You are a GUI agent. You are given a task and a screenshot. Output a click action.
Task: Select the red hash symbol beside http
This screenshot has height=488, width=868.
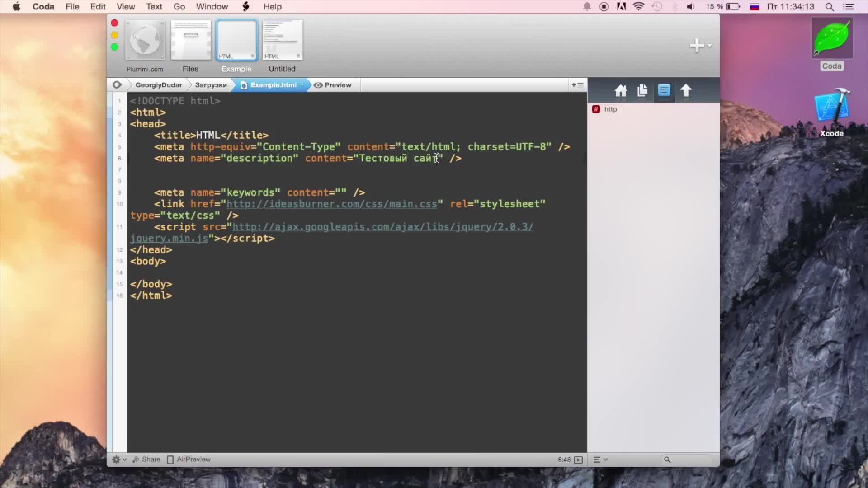click(x=596, y=109)
